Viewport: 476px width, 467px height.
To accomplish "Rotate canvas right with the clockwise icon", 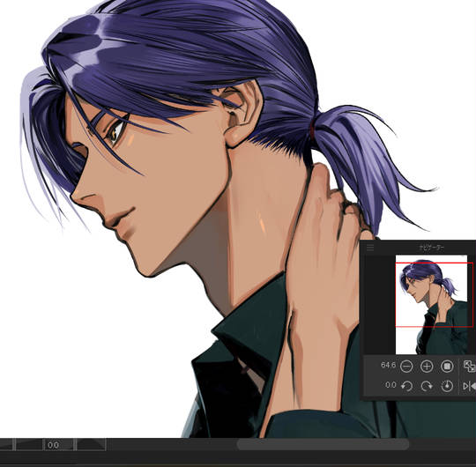I will point(427,386).
